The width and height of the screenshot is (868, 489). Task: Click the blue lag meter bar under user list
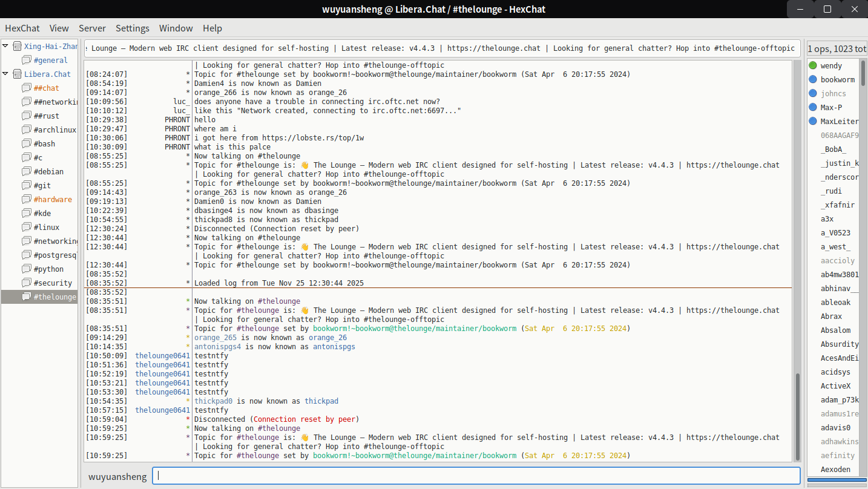coord(837,481)
